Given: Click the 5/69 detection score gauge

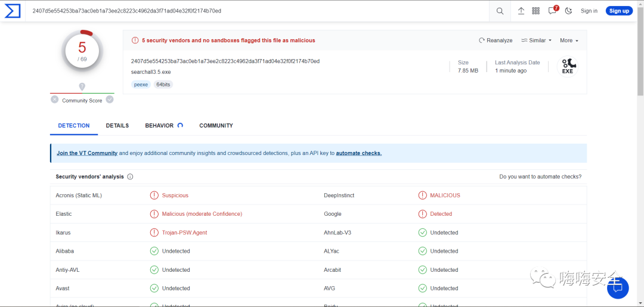Looking at the screenshot, I should coord(82,51).
